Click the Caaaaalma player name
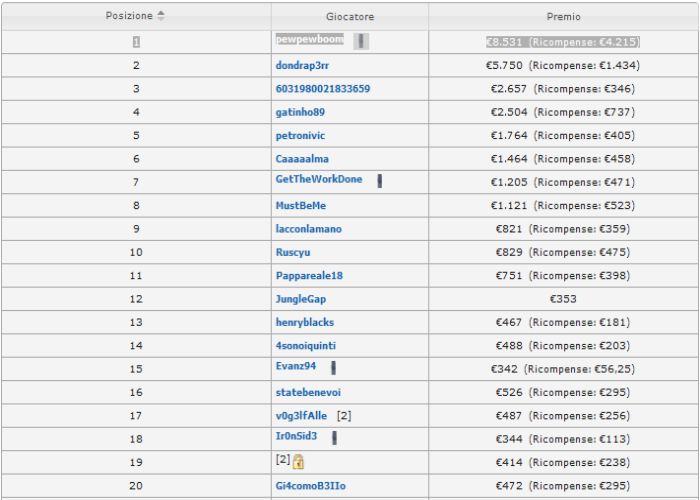The height and width of the screenshot is (500, 700). (301, 159)
